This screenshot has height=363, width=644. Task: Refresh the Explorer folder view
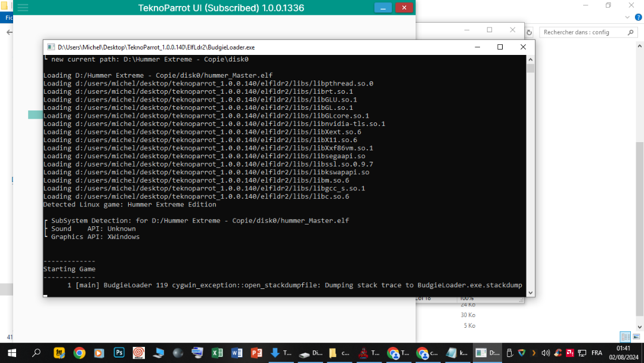click(x=528, y=32)
